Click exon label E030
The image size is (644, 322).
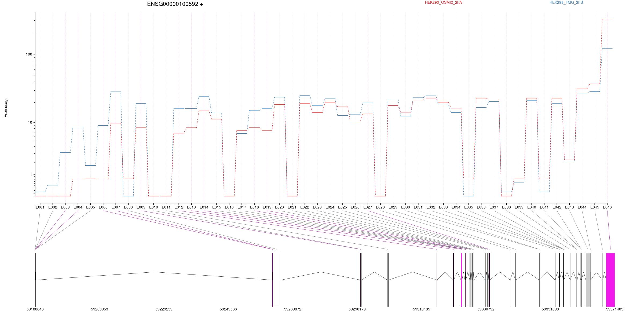coord(406,207)
